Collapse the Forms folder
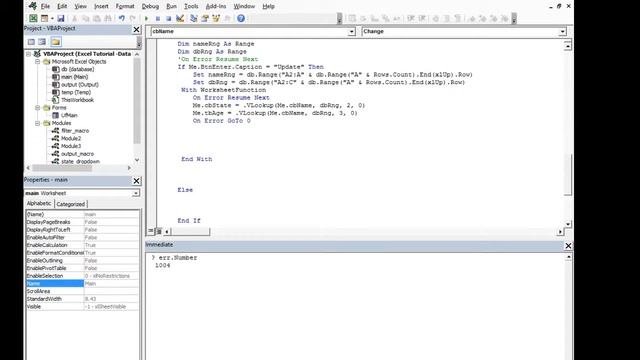Image resolution: width=640 pixels, height=360 pixels. tap(38, 108)
